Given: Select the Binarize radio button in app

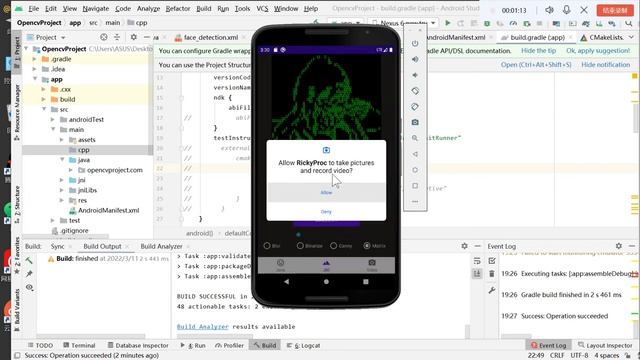Looking at the screenshot, I should click(x=300, y=246).
